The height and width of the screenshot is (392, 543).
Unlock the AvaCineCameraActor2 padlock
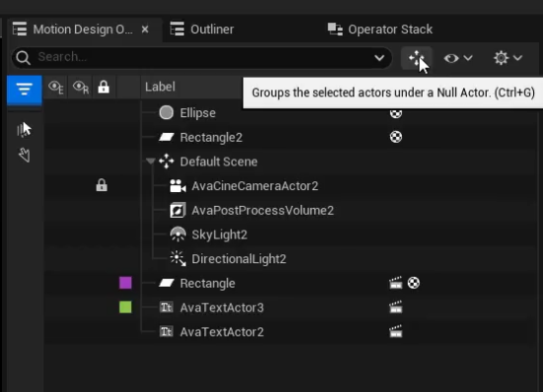pos(102,185)
